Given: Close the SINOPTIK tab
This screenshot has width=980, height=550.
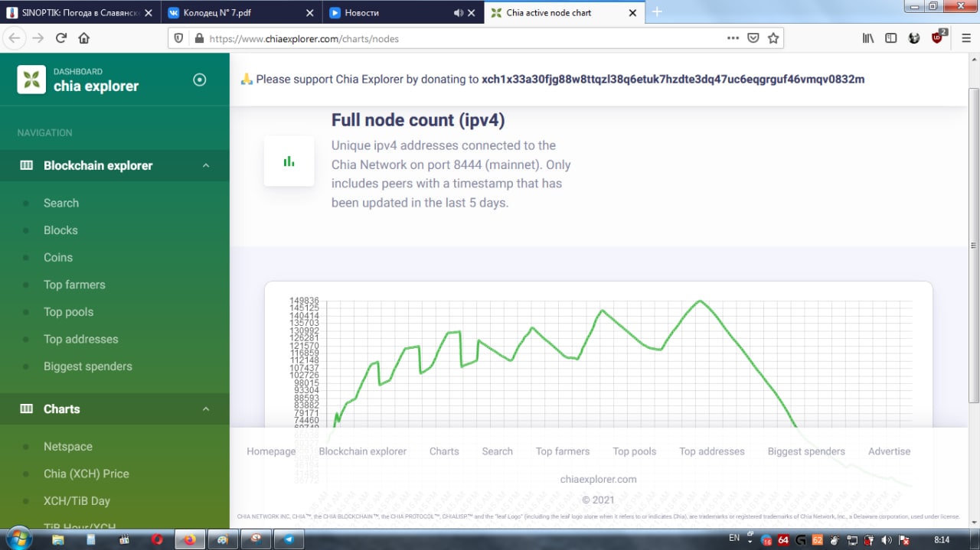Looking at the screenshot, I should (148, 13).
